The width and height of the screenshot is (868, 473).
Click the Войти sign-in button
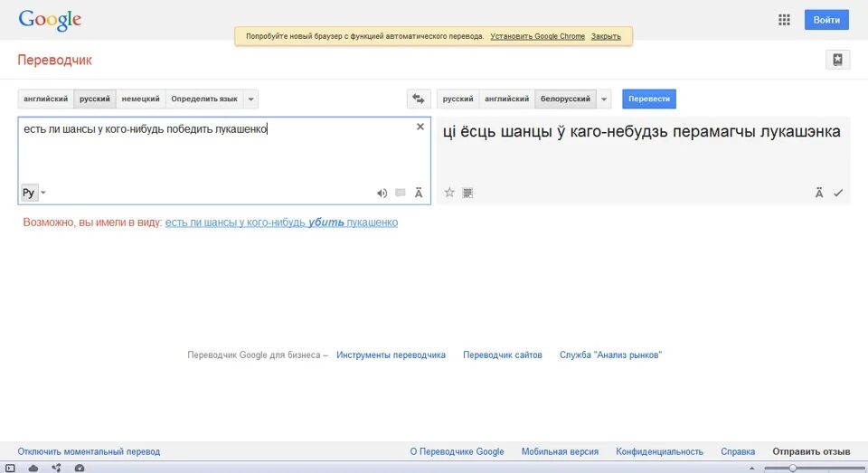(826, 20)
